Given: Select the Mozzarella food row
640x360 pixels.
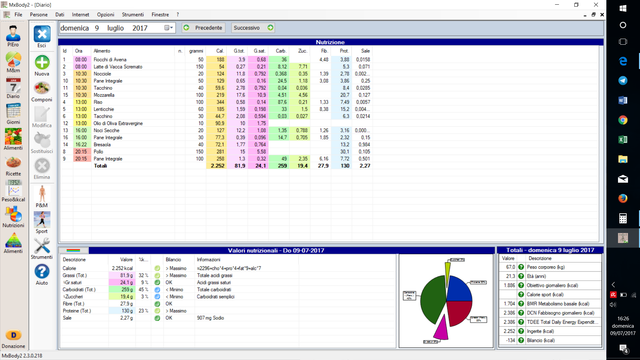Looking at the screenshot, I should click(x=216, y=95).
